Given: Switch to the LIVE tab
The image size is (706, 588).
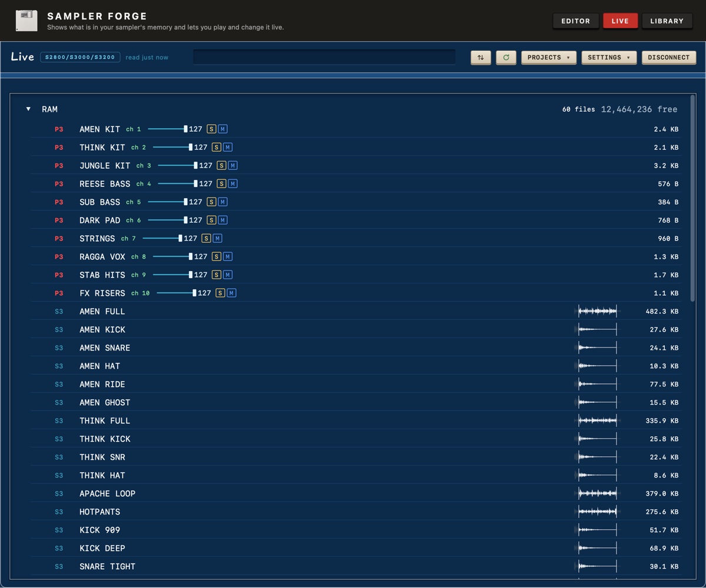Looking at the screenshot, I should pyautogui.click(x=620, y=21).
